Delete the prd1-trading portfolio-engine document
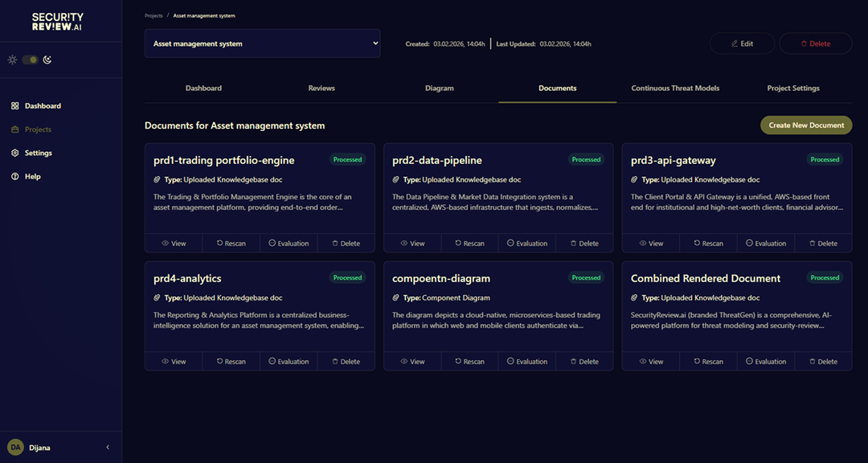868x463 pixels. point(346,243)
